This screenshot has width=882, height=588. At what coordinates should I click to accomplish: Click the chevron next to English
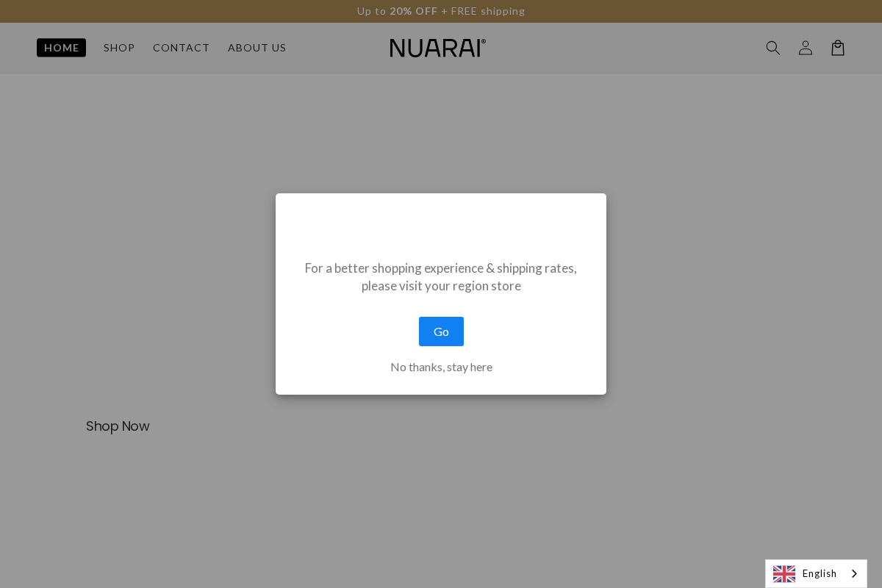855,573
